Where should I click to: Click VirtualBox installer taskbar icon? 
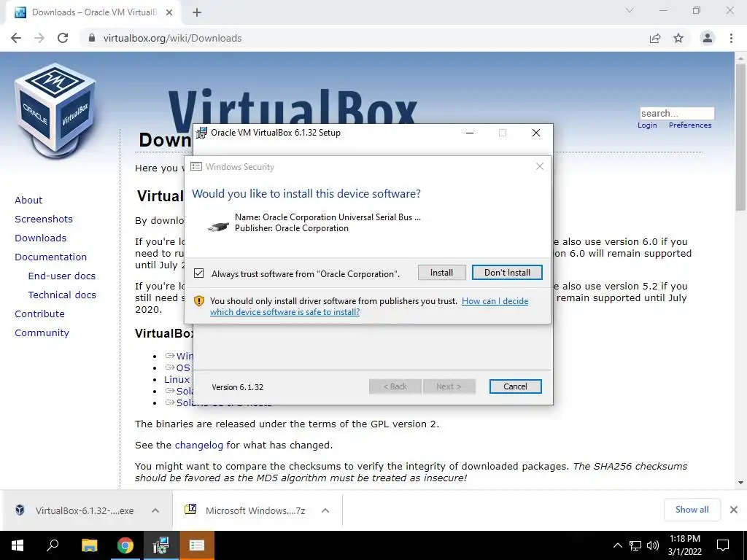click(161, 545)
